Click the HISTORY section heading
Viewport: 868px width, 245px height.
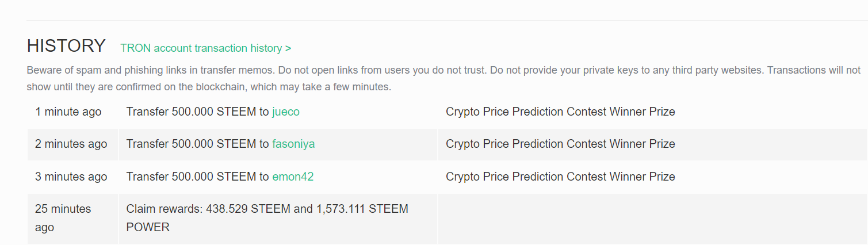(66, 46)
